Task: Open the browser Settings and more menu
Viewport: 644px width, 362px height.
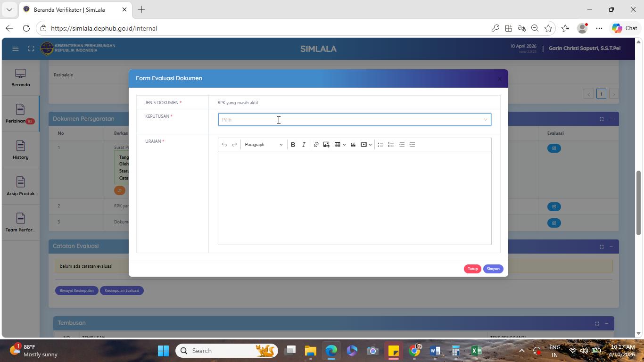Action: coord(599,28)
